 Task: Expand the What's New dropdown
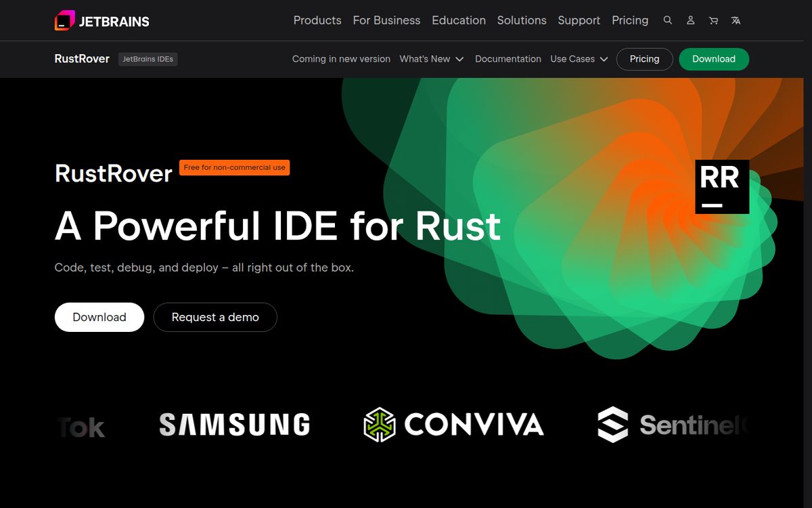431,59
